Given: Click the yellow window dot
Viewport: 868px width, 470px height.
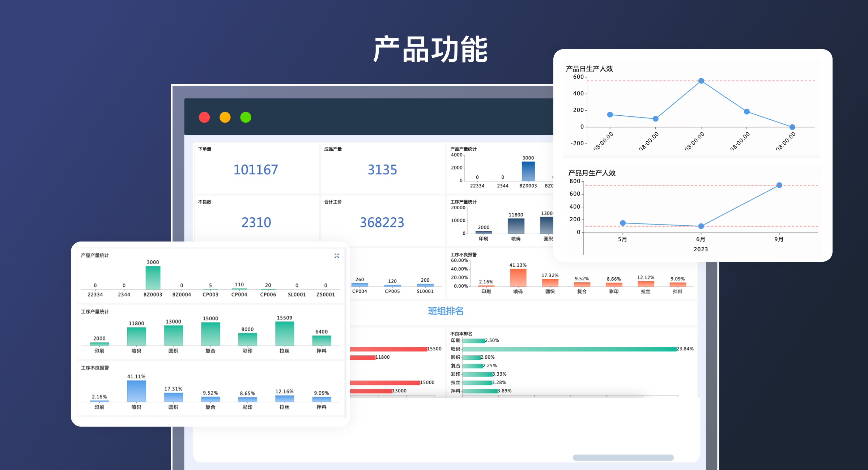Looking at the screenshot, I should 225,117.
